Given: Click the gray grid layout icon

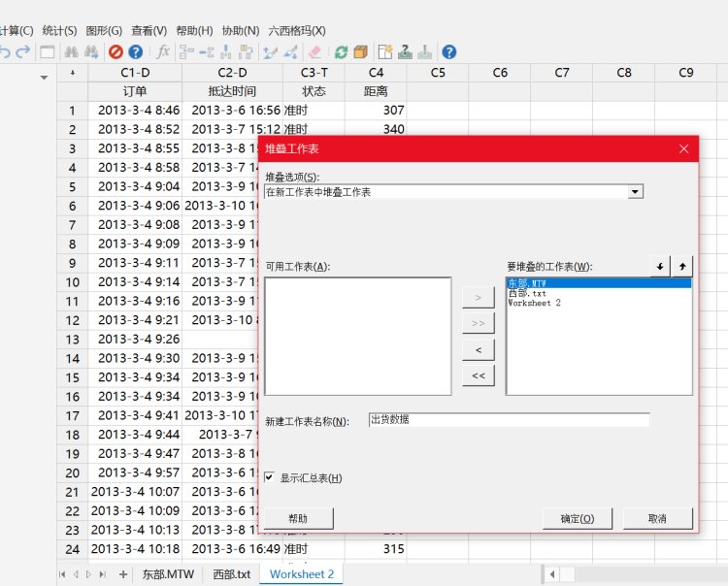Looking at the screenshot, I should click(186, 52).
